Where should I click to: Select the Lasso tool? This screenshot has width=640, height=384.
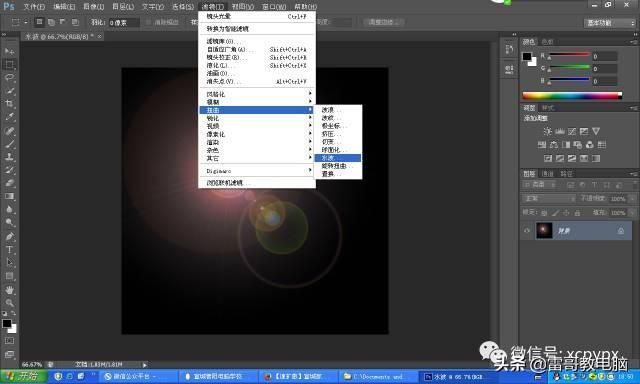(9, 78)
